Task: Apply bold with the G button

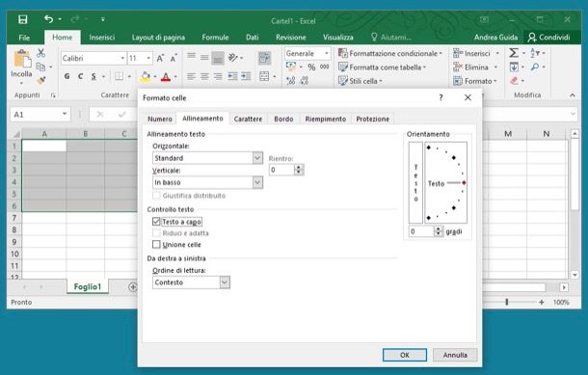Action: tap(67, 76)
